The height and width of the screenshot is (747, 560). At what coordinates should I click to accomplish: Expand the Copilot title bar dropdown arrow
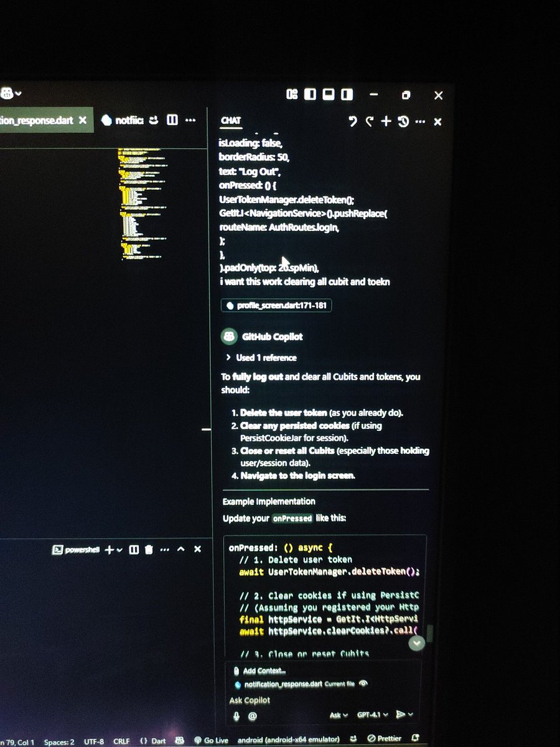pos(19,94)
